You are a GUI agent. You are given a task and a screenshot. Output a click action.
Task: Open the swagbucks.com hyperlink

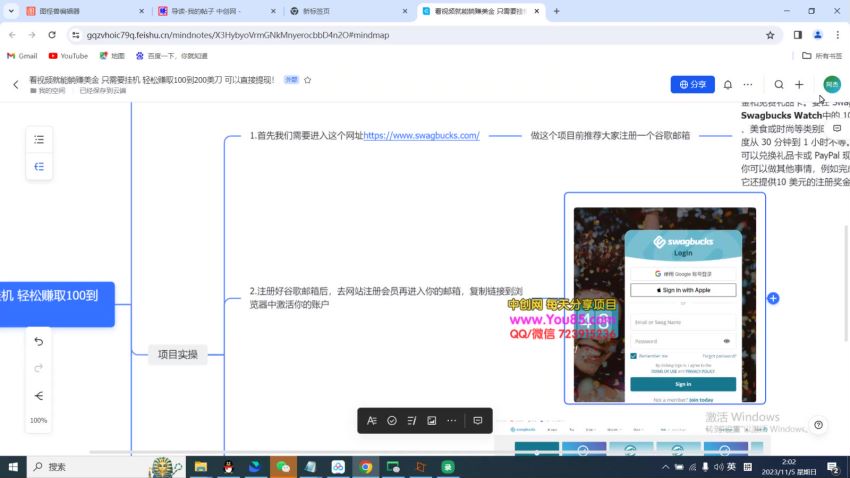421,135
